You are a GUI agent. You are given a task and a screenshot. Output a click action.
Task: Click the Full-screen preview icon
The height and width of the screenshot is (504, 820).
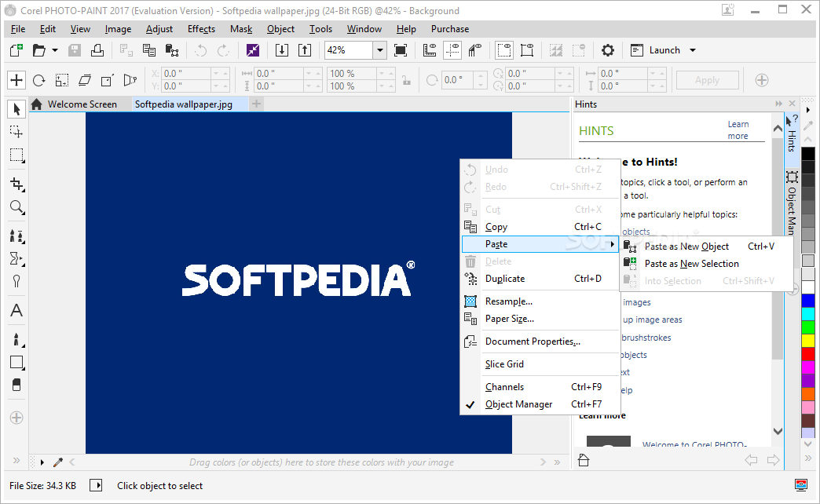click(x=400, y=50)
